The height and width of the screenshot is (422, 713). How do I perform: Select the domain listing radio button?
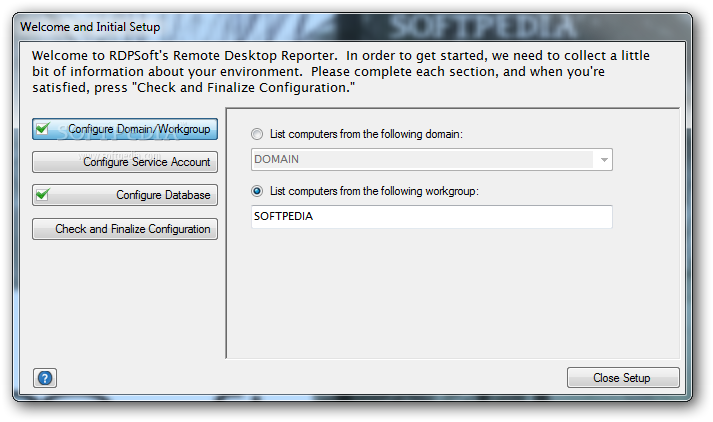point(257,134)
